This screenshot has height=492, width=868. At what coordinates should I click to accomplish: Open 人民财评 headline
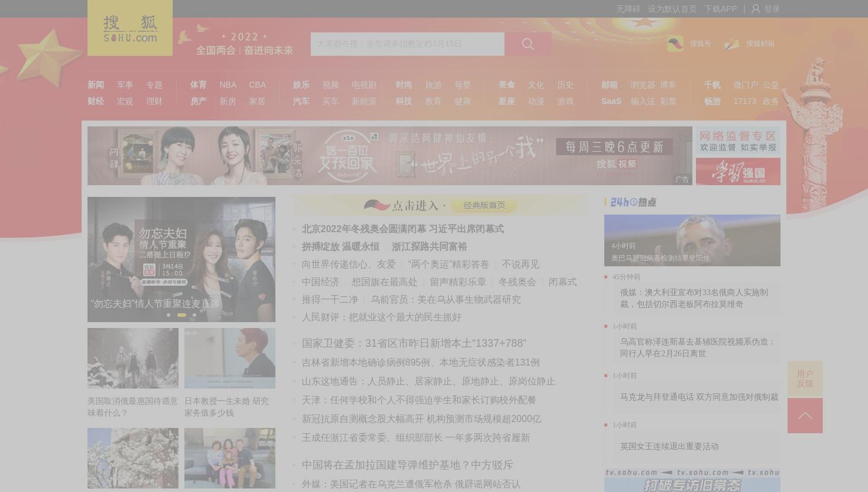[x=382, y=317]
